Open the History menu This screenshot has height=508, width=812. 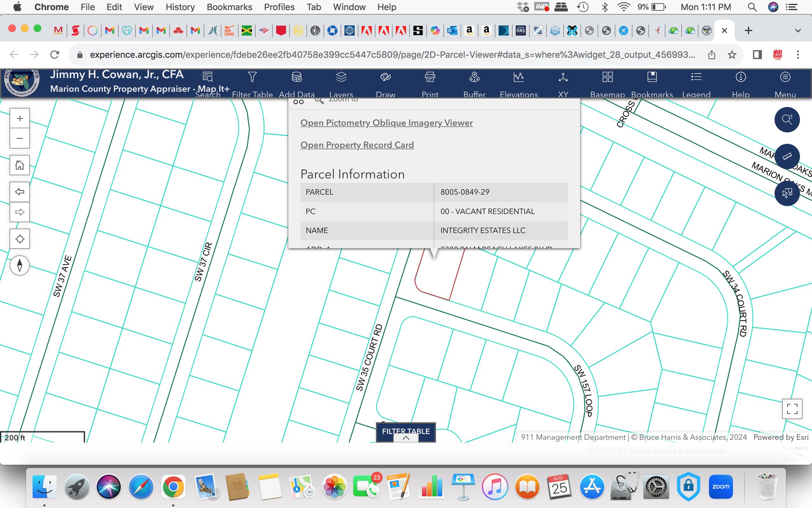(x=180, y=7)
